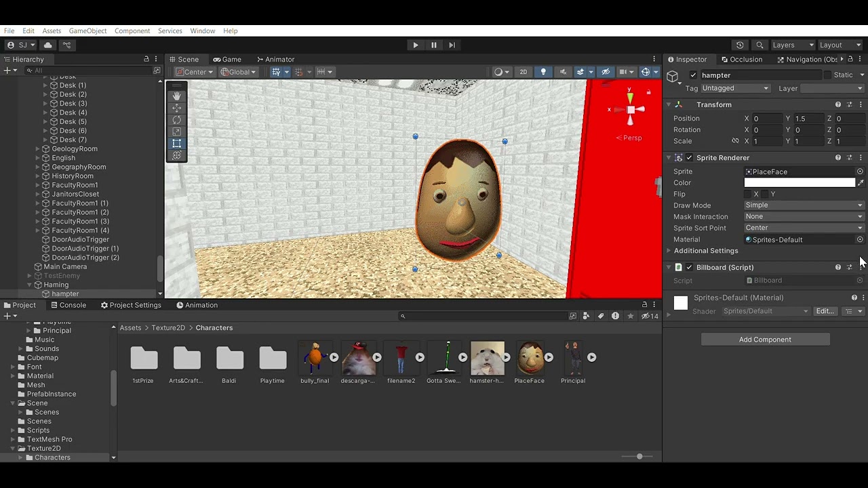The image size is (868, 488).
Task: Toggle scene effects layer icon
Action: (x=580, y=72)
